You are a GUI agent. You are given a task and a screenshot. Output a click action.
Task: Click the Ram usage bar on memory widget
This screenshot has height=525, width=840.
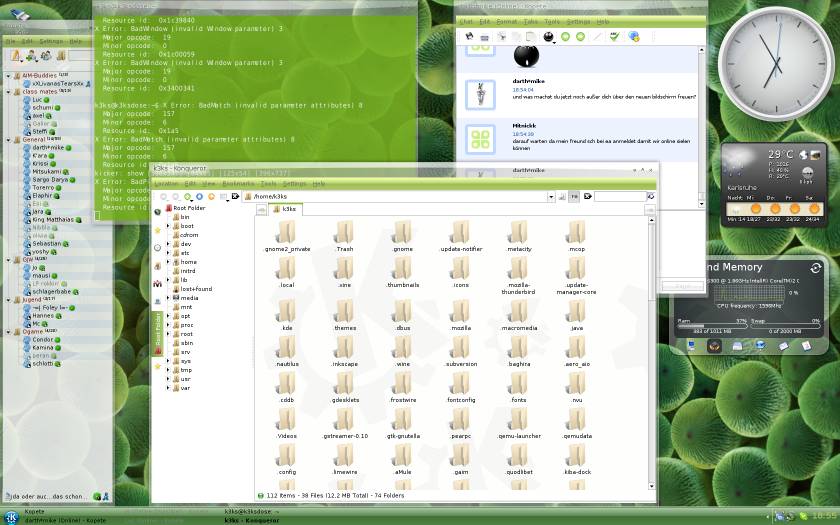point(711,326)
